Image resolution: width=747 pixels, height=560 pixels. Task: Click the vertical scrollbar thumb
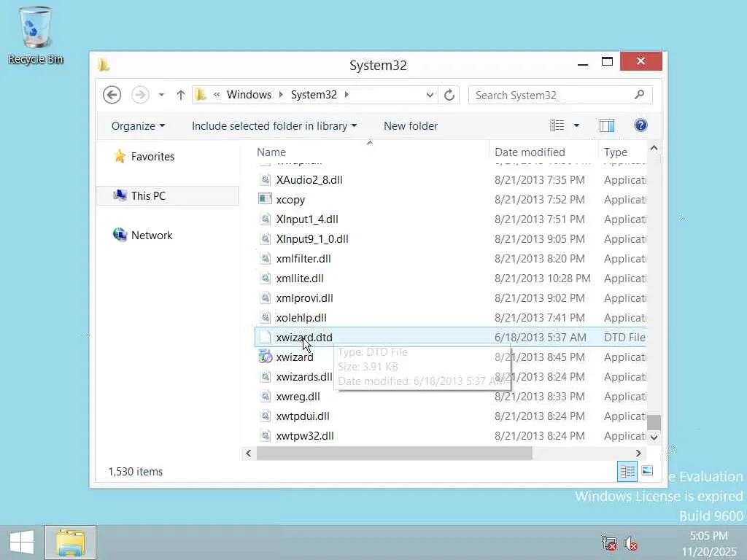coord(654,422)
